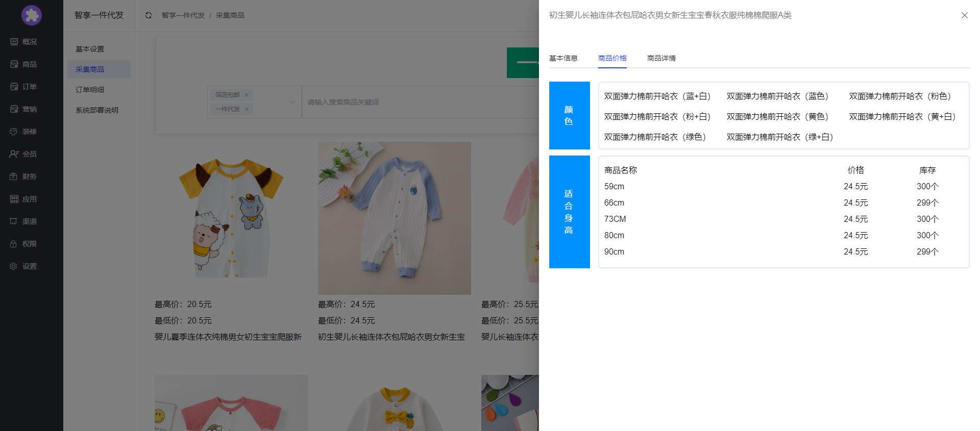The image size is (980, 431).
Task: Click the green search button
Action: 523,62
